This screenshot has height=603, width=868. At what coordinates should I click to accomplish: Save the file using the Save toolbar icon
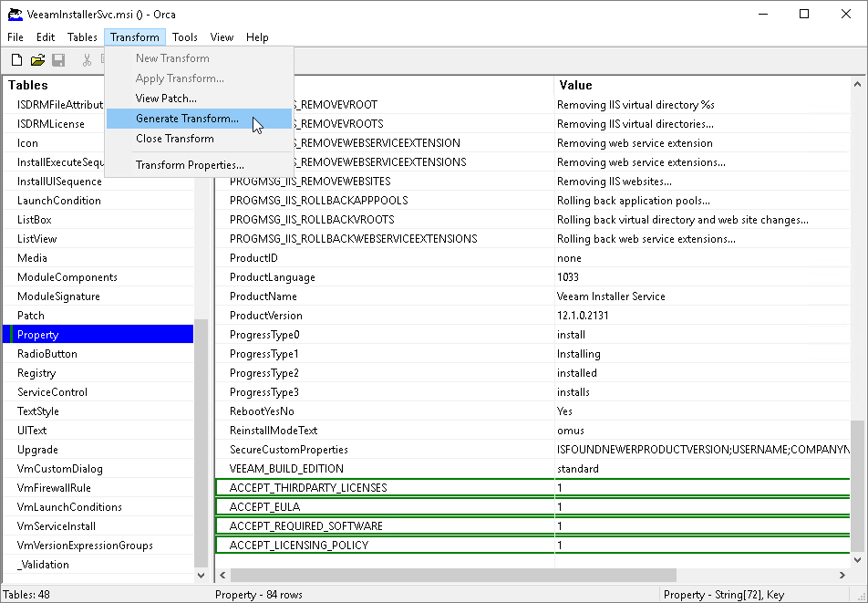click(x=58, y=59)
